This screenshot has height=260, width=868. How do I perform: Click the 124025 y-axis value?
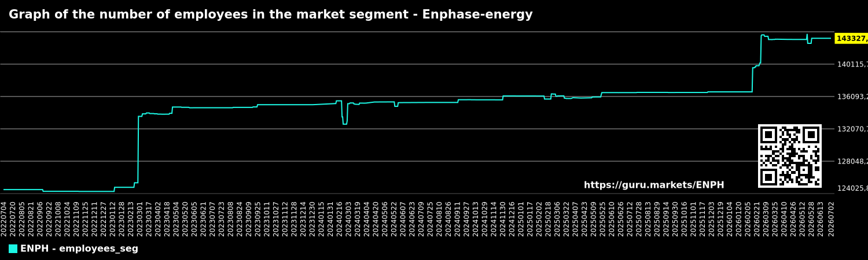(x=852, y=188)
